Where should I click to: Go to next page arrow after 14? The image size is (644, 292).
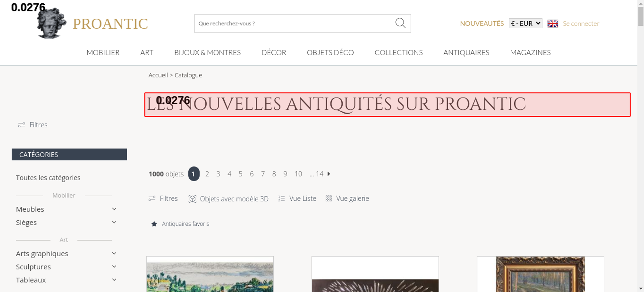click(x=329, y=174)
